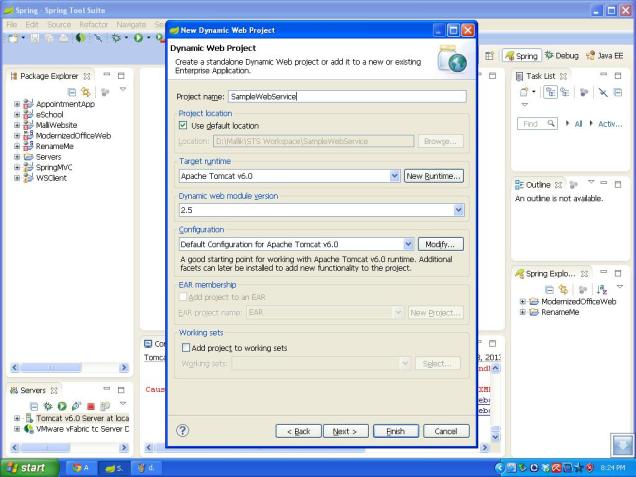
Task: Expand eSchool project node
Action: [17, 114]
